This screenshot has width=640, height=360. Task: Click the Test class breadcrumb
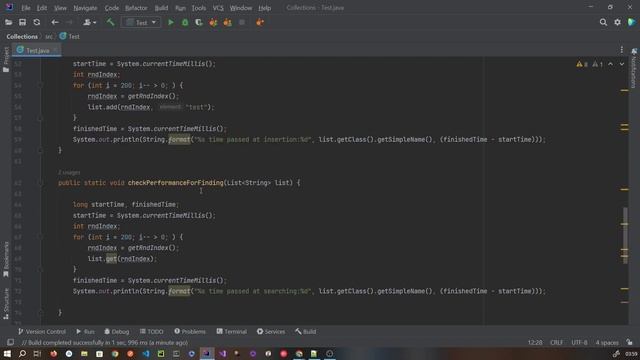point(70,36)
